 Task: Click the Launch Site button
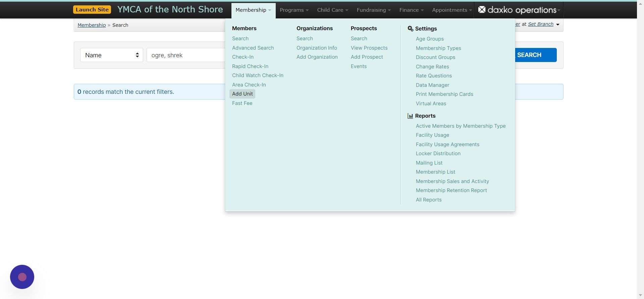pos(92,9)
